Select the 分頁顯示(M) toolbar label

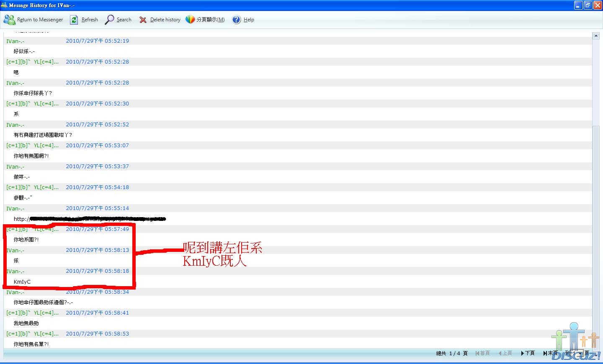click(x=211, y=20)
